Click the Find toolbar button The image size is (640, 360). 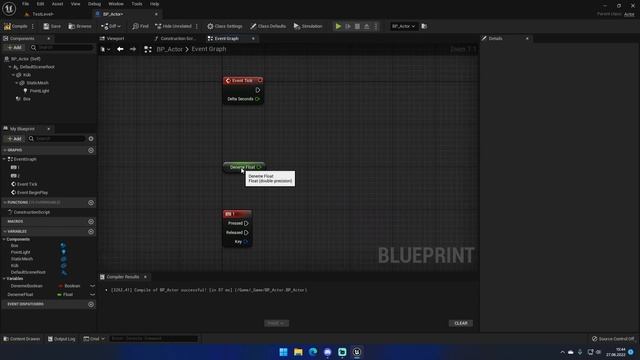point(140,26)
